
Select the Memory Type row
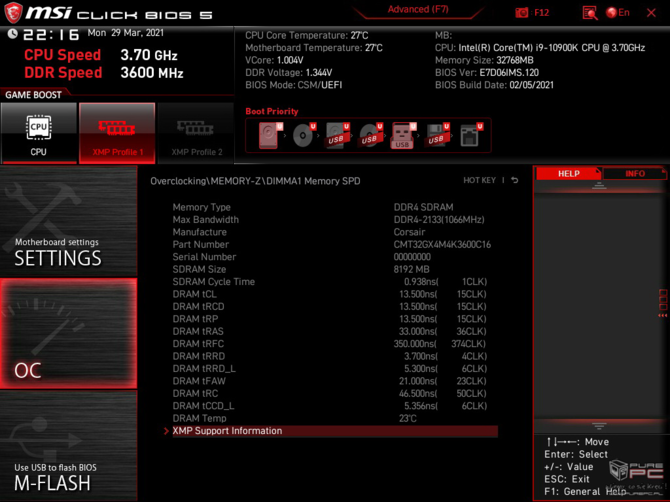pos(335,207)
